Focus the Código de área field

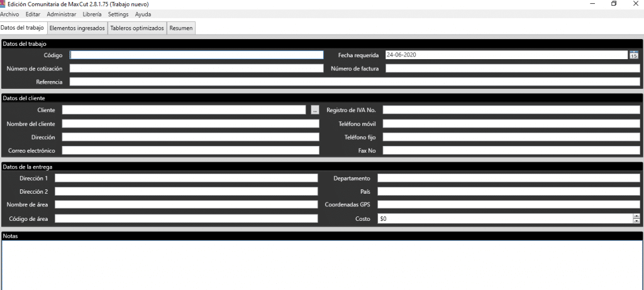186,218
